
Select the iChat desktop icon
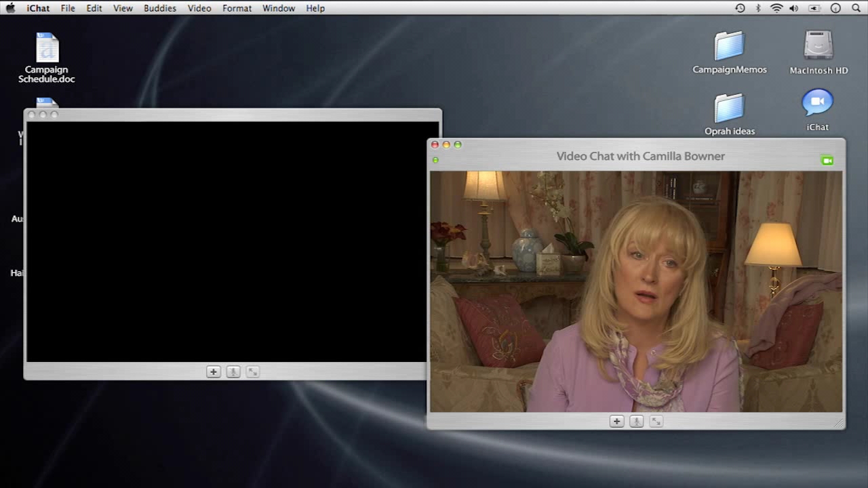point(817,110)
